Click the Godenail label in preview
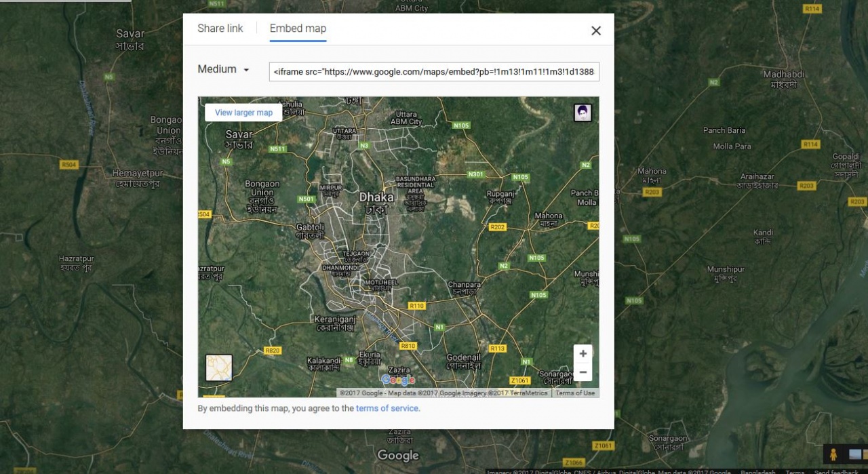868x474 pixels. click(464, 361)
